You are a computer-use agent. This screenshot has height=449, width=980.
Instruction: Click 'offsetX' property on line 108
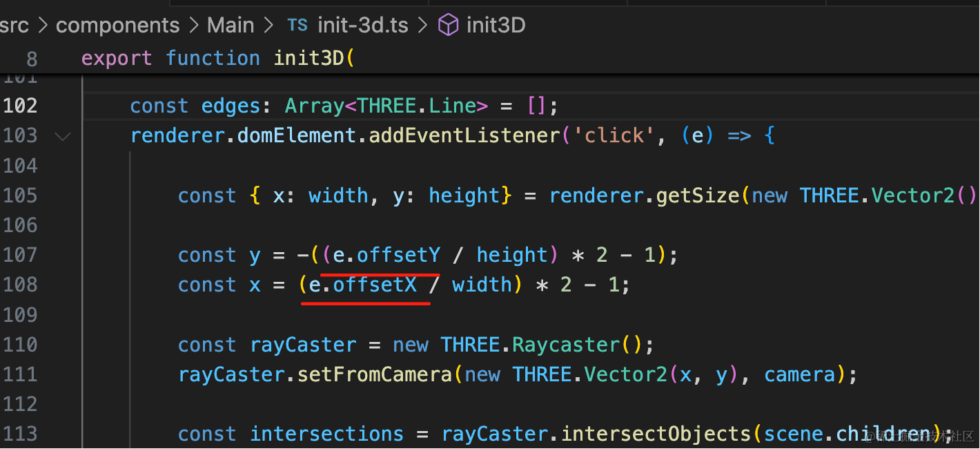375,285
